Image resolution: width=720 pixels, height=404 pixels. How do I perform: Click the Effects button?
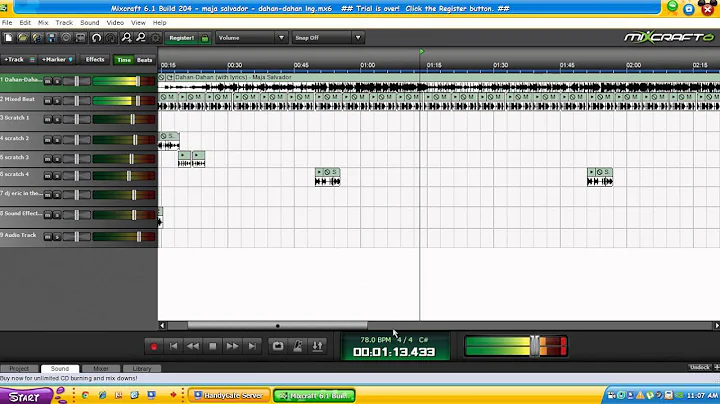click(95, 60)
